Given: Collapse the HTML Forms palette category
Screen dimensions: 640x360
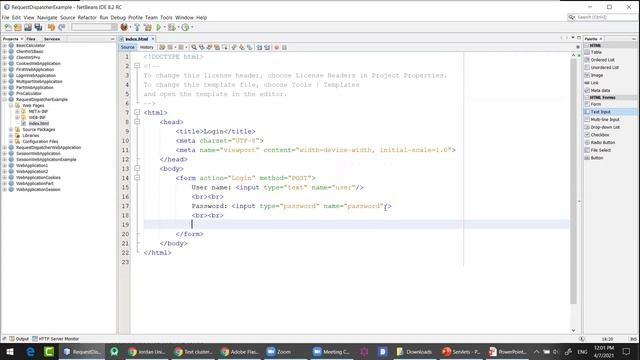Looking at the screenshot, I should pyautogui.click(x=587, y=98).
